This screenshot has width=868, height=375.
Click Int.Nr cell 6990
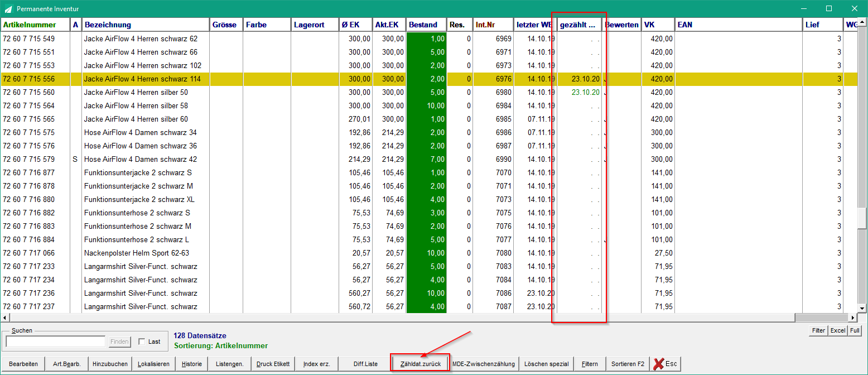(503, 159)
